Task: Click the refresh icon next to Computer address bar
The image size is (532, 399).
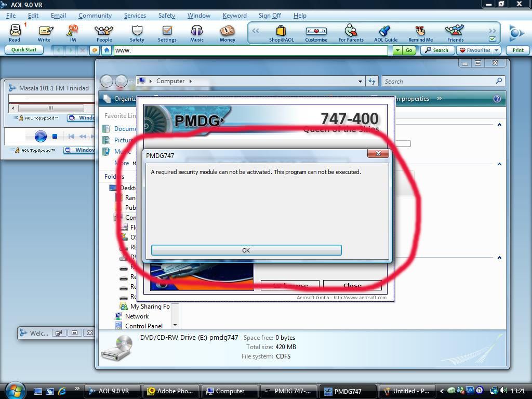Action: click(x=372, y=82)
